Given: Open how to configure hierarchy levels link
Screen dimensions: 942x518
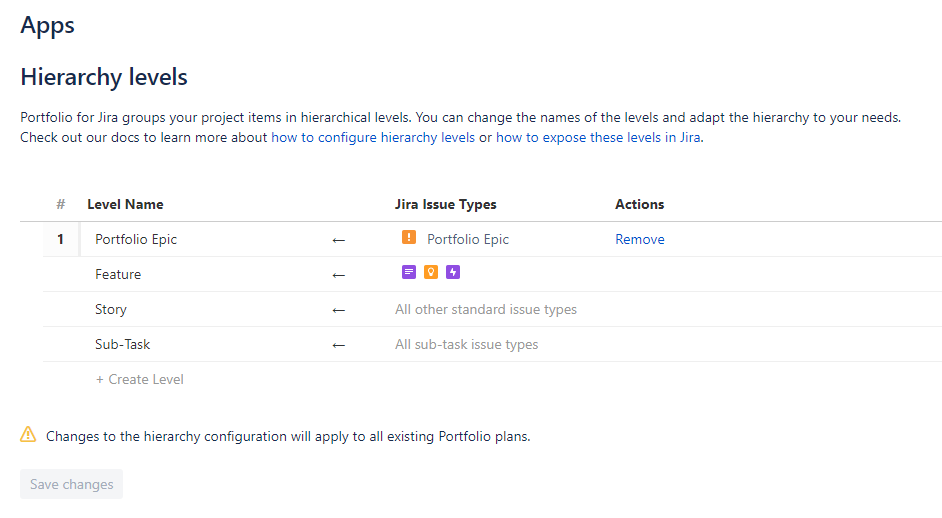Looking at the screenshot, I should click(373, 138).
